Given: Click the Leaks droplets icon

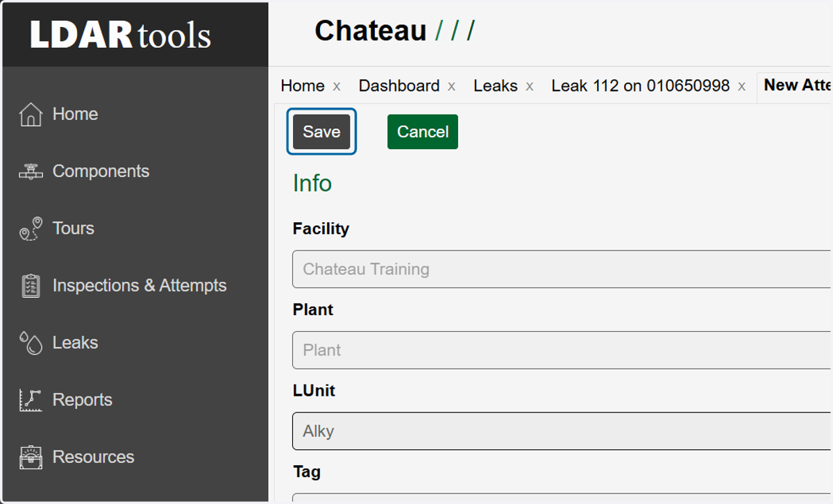Looking at the screenshot, I should point(31,343).
